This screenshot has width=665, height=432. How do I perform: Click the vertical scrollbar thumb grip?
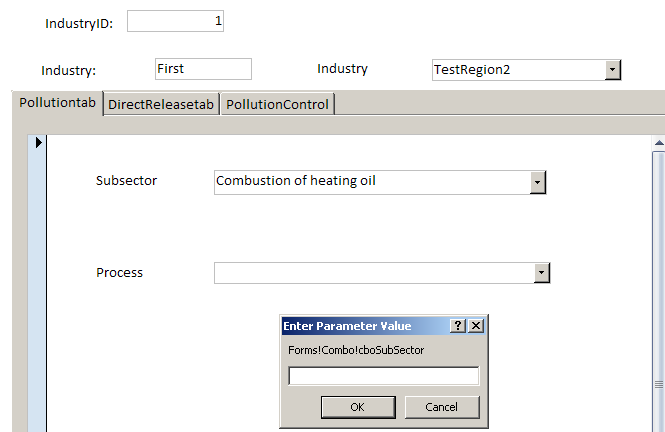658,383
